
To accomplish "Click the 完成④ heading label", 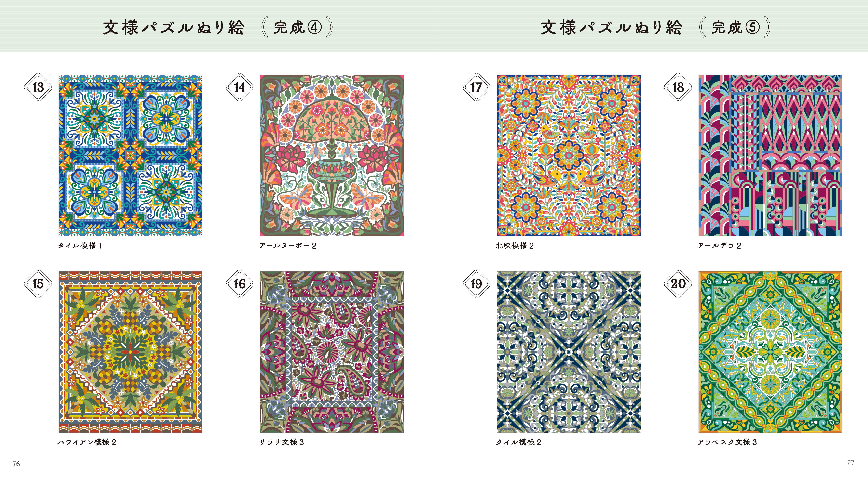I will pos(297,27).
